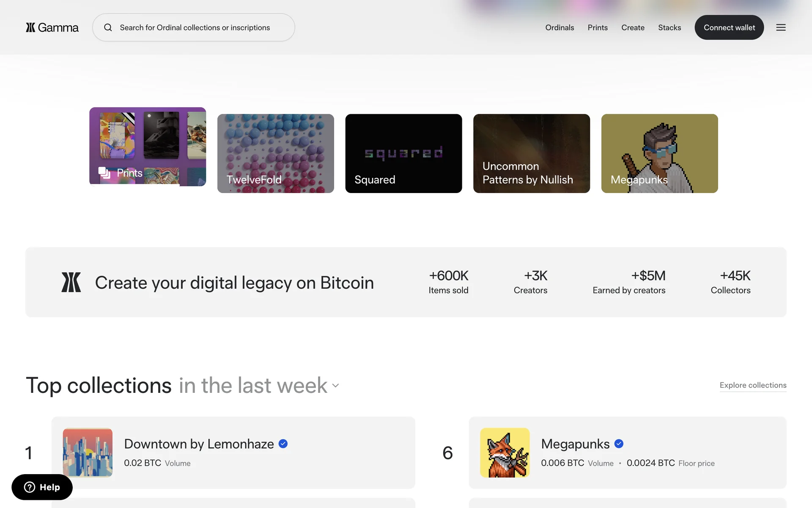Open the TwelveFold featured card
Image resolution: width=812 pixels, height=508 pixels.
pyautogui.click(x=276, y=153)
